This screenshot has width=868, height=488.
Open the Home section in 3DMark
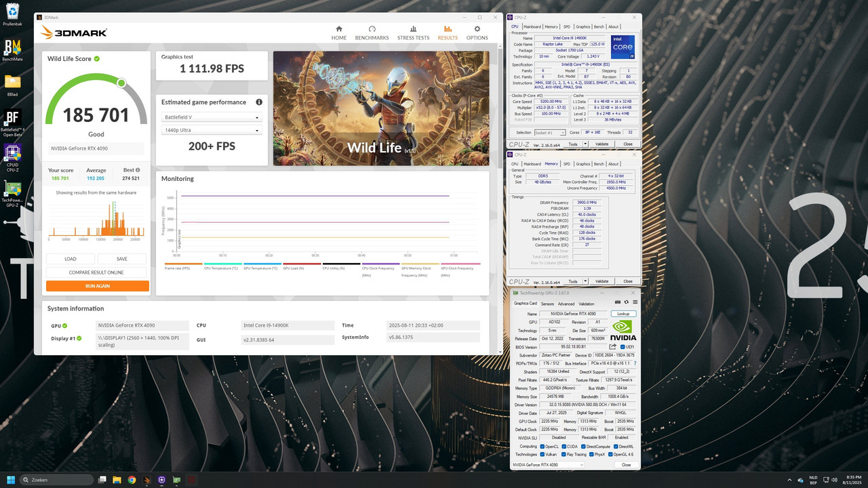[339, 33]
